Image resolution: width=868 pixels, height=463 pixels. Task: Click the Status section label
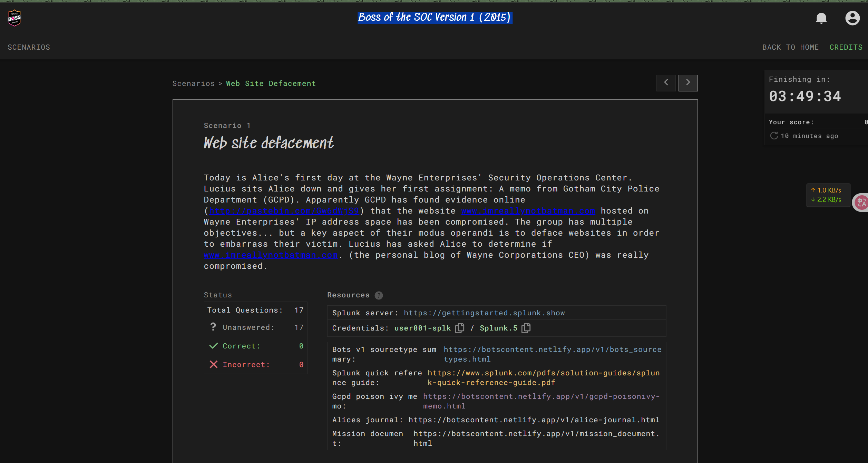[218, 295]
